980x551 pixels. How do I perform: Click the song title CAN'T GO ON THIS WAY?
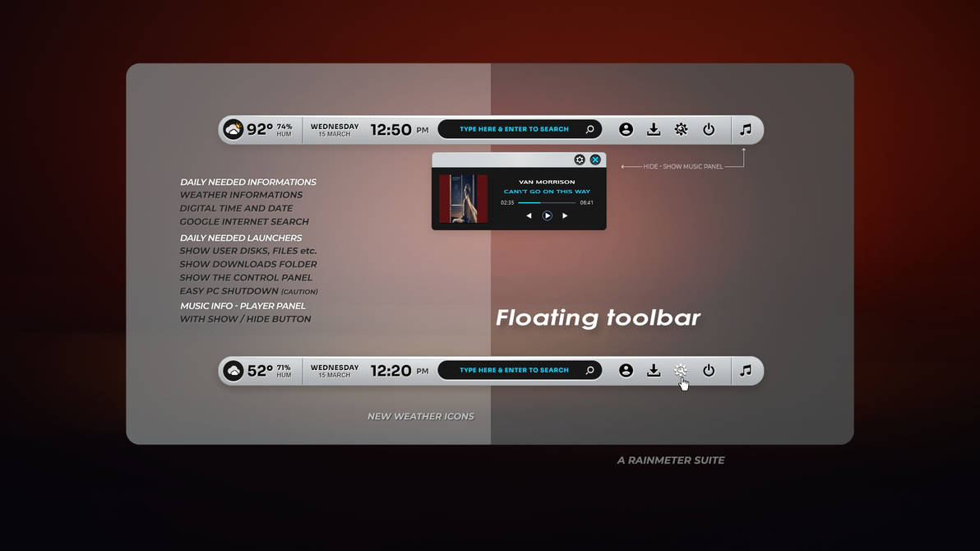pos(547,192)
